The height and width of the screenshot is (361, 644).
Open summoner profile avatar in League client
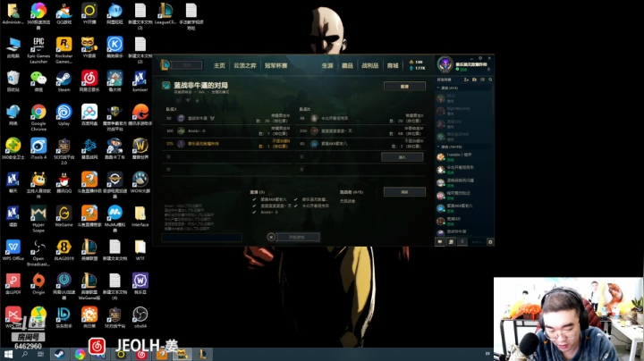[x=445, y=64]
